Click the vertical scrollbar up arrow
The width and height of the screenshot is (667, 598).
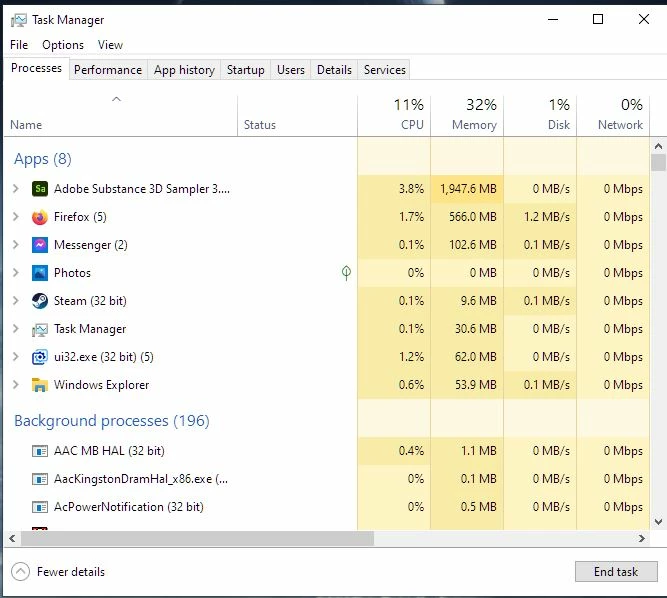[x=658, y=146]
